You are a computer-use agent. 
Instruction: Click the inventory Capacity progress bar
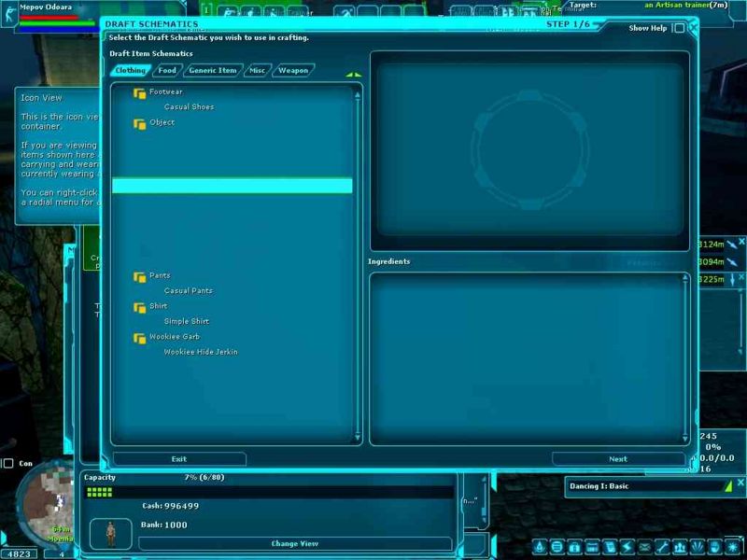pos(267,491)
